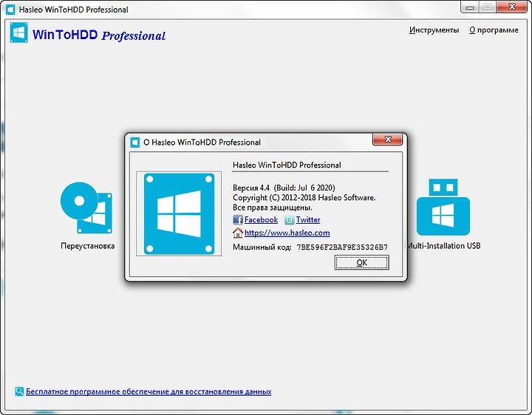This screenshot has height=415, width=532.
Task: Click the large WinToHDD image in dialog
Action: pos(179,213)
